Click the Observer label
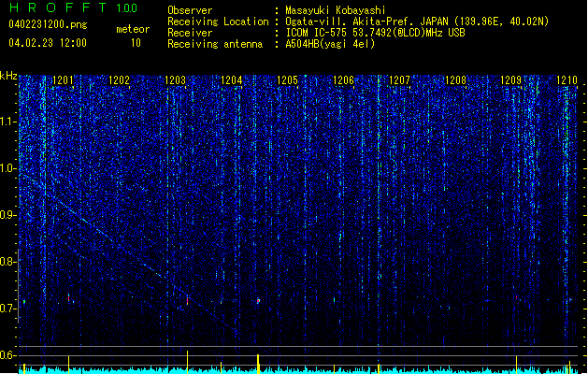The width and height of the screenshot is (588, 374). click(190, 10)
